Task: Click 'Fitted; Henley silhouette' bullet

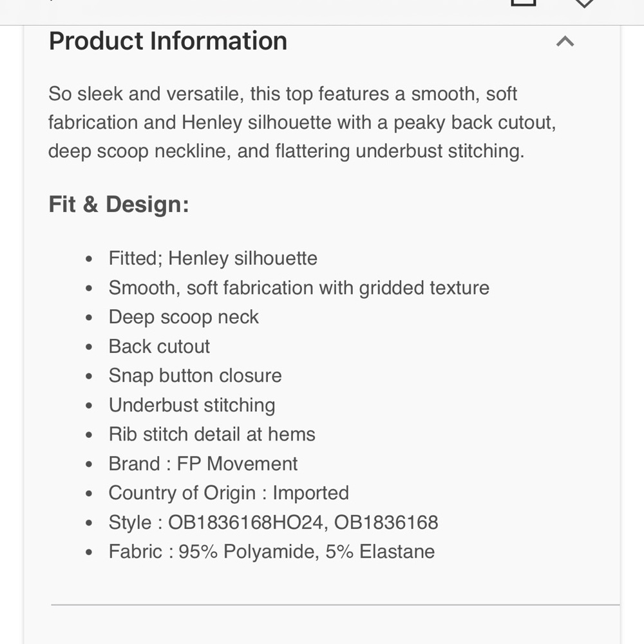Action: click(x=213, y=258)
